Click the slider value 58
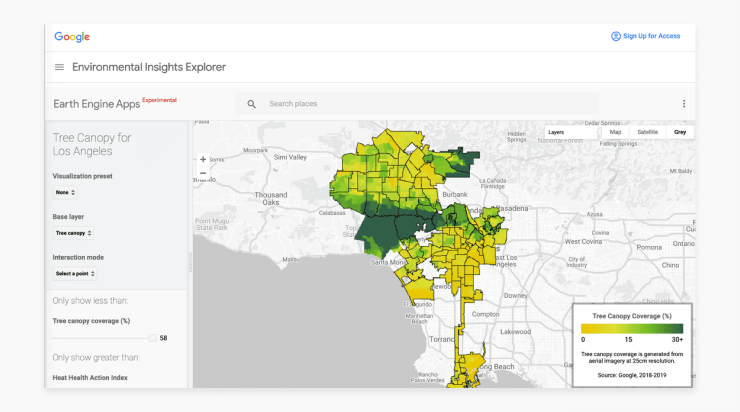Screen dimensions: 740x412 pyautogui.click(x=163, y=338)
